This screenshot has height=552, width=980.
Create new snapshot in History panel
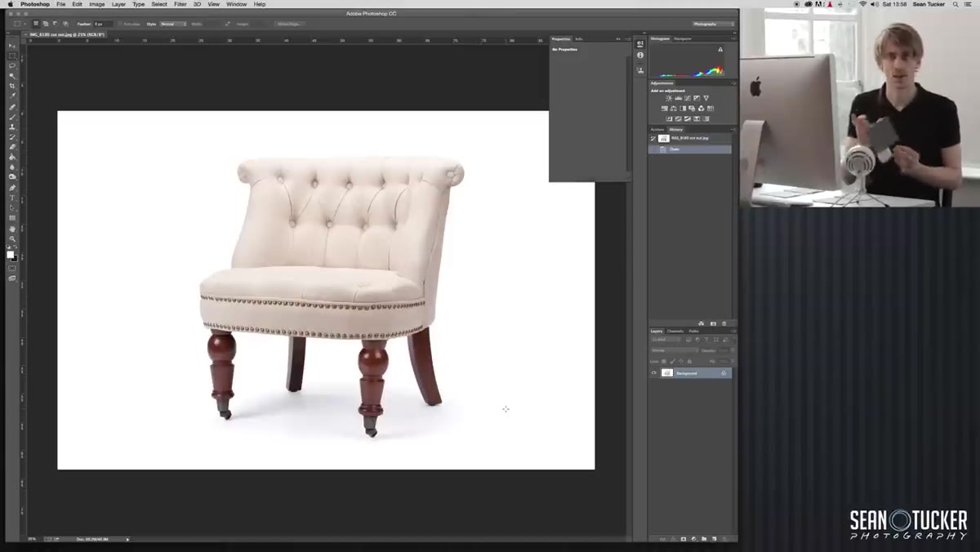click(x=713, y=323)
